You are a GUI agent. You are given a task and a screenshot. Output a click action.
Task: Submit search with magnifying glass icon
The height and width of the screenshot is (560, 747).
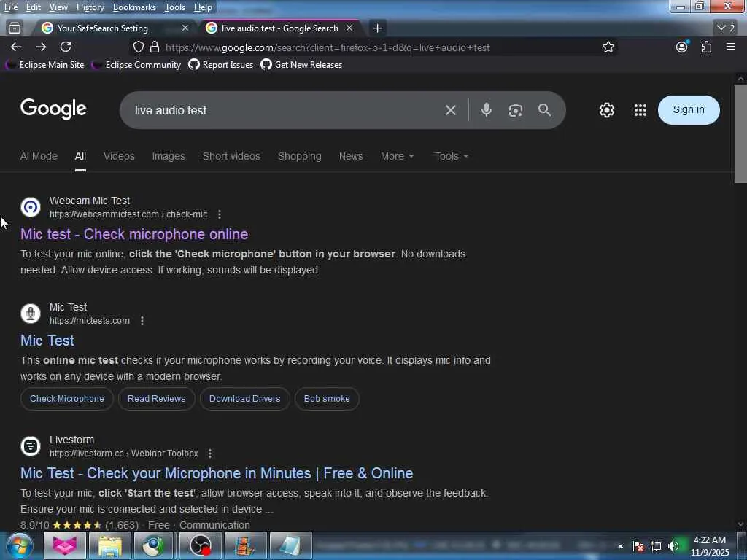point(544,110)
